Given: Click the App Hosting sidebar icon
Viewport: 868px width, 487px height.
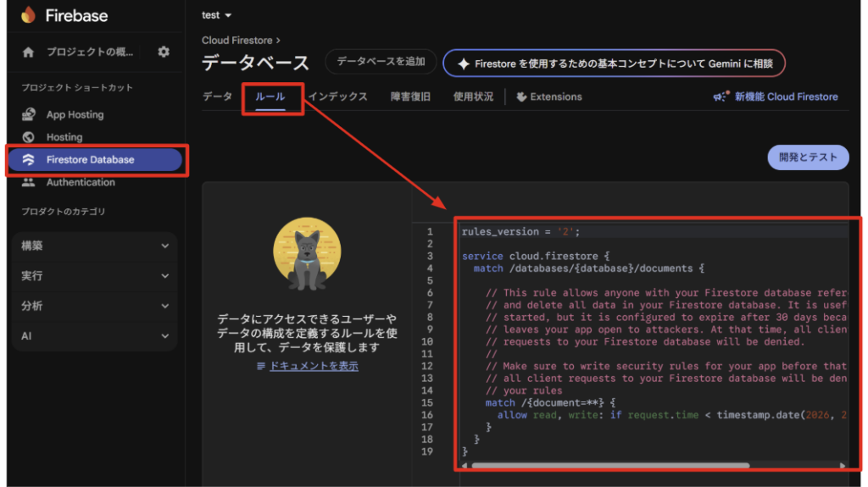Looking at the screenshot, I should 29,114.
